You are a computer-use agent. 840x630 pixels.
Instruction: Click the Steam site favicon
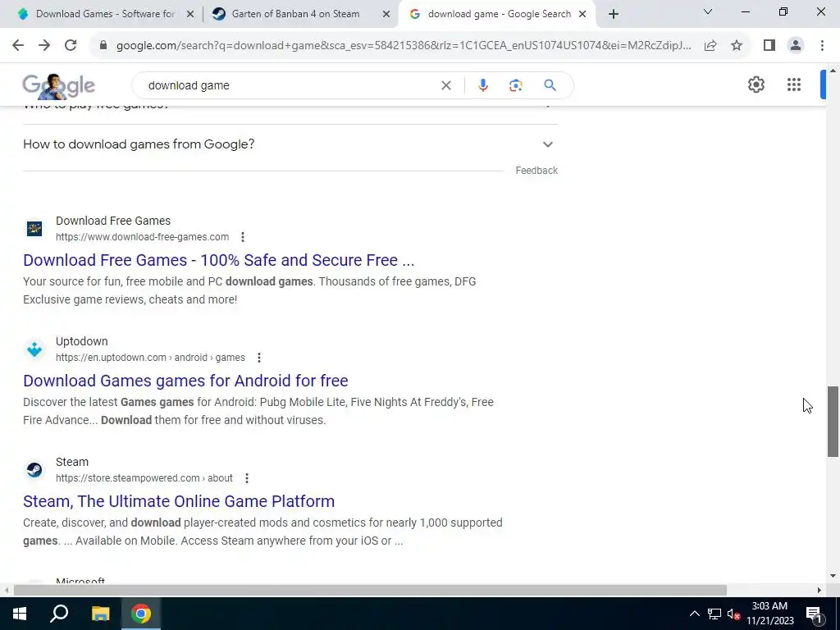34,470
